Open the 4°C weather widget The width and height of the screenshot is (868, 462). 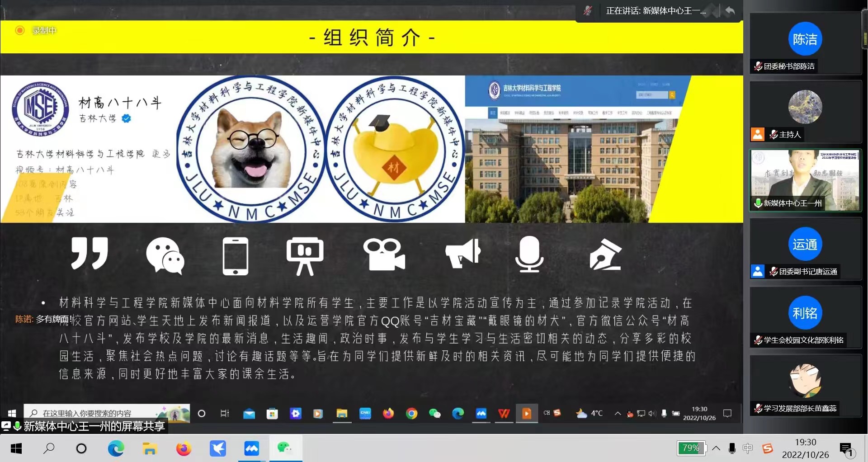point(590,413)
